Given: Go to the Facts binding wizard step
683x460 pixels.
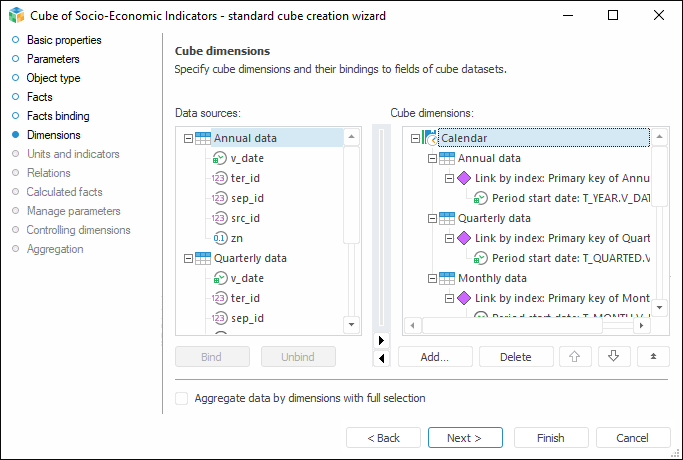Looking at the screenshot, I should click(x=58, y=116).
